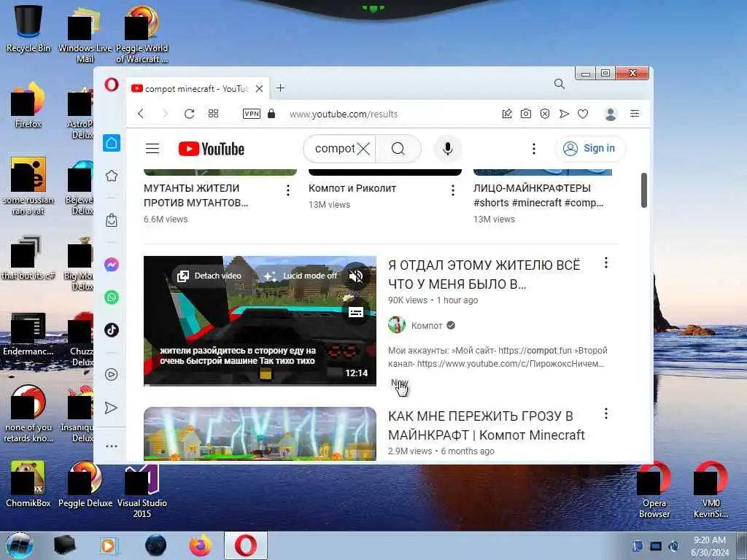Click the padlock site security icon

(271, 113)
